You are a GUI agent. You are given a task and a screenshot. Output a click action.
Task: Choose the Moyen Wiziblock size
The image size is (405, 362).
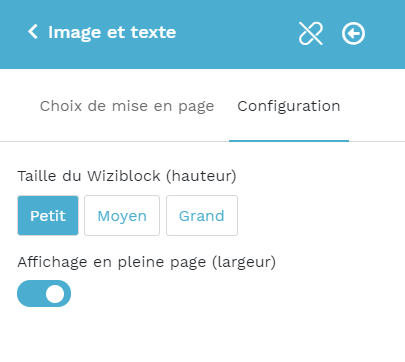coord(122,216)
